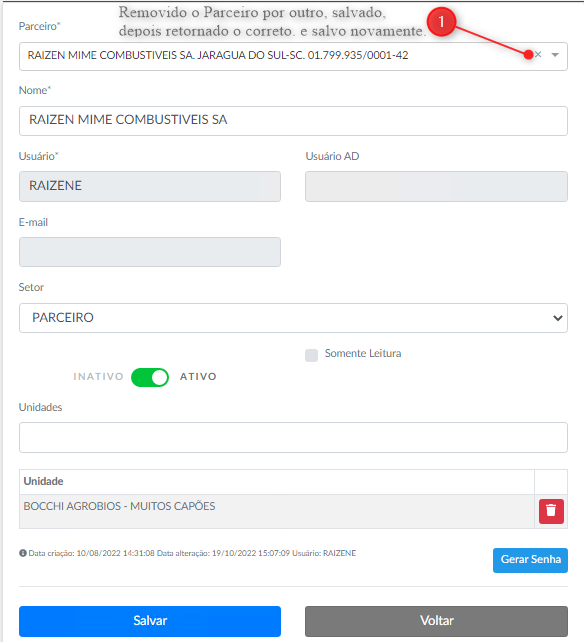Focus the Nome input field
The width and height of the screenshot is (584, 642).
point(293,121)
